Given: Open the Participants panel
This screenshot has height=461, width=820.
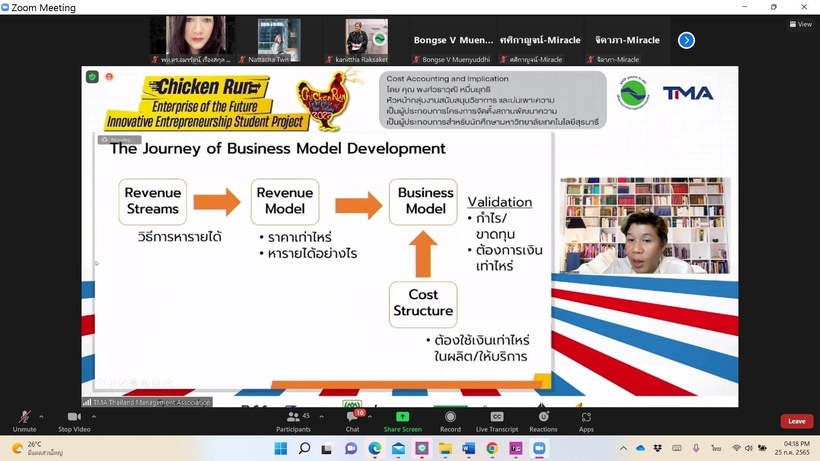Looking at the screenshot, I should pyautogui.click(x=293, y=421).
